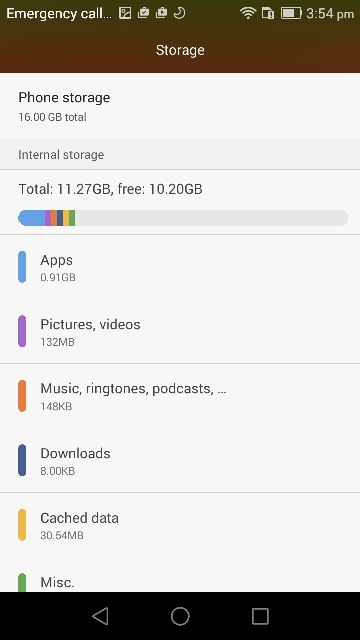Open the Downloads storage entry
Viewport: 360px width, 640px height.
pyautogui.click(x=180, y=460)
